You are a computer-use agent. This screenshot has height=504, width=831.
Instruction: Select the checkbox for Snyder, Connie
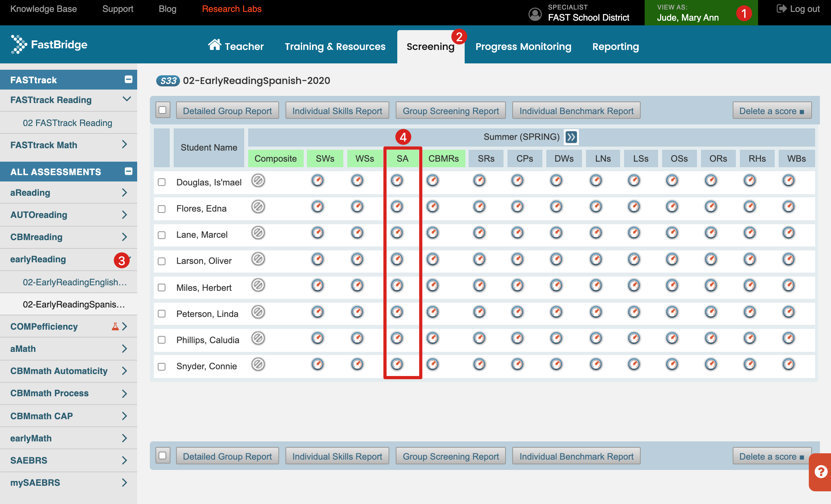tap(162, 367)
